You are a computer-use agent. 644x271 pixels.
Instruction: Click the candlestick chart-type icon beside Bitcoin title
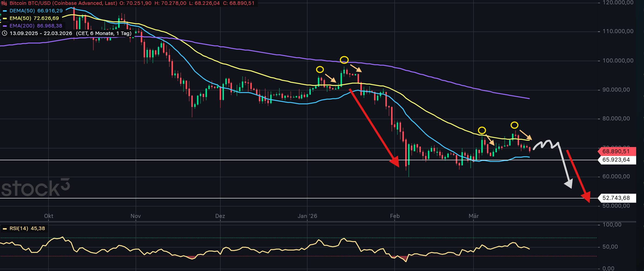pyautogui.click(x=4, y=3)
